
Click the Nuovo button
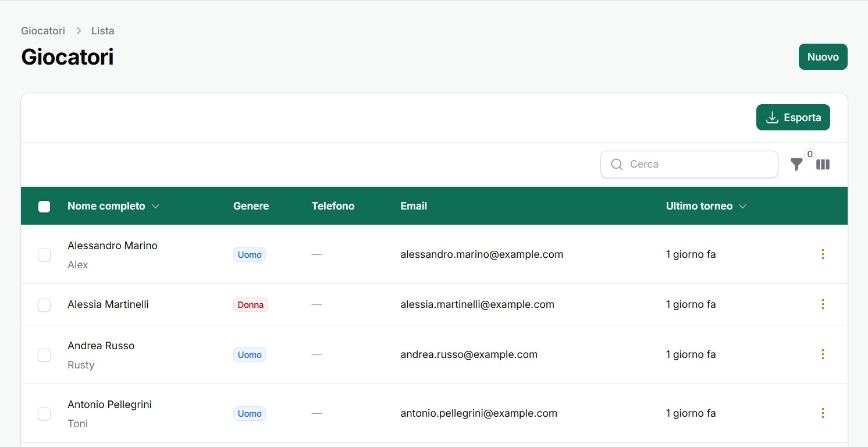pos(823,57)
